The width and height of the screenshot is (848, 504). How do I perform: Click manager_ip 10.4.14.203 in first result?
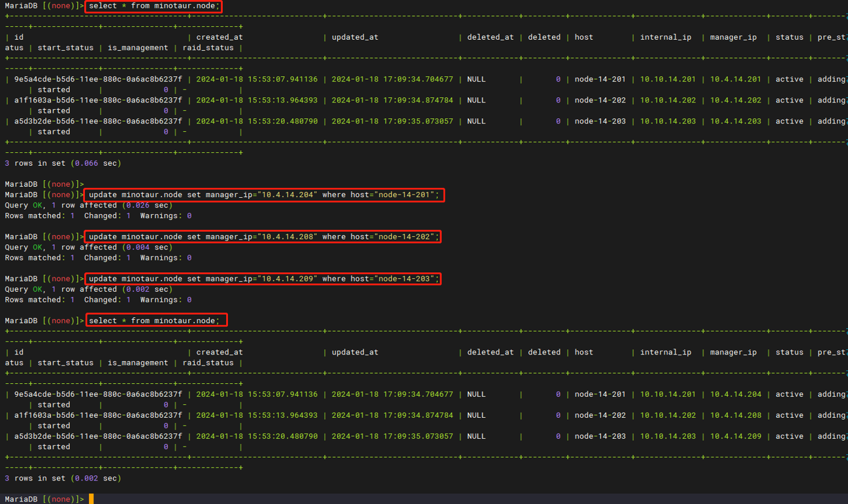[736, 121]
